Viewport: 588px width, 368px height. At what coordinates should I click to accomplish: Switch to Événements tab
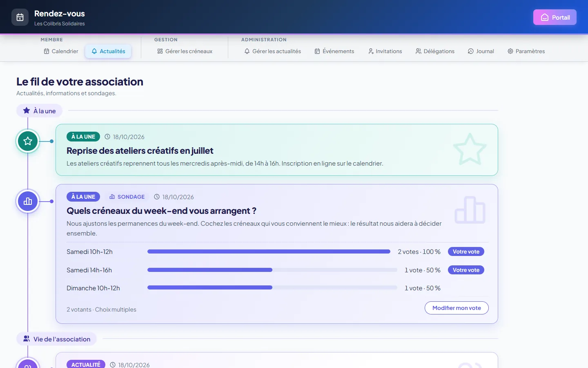point(334,51)
